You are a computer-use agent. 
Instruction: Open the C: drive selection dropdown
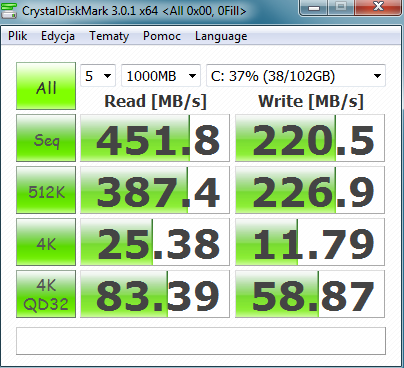296,76
